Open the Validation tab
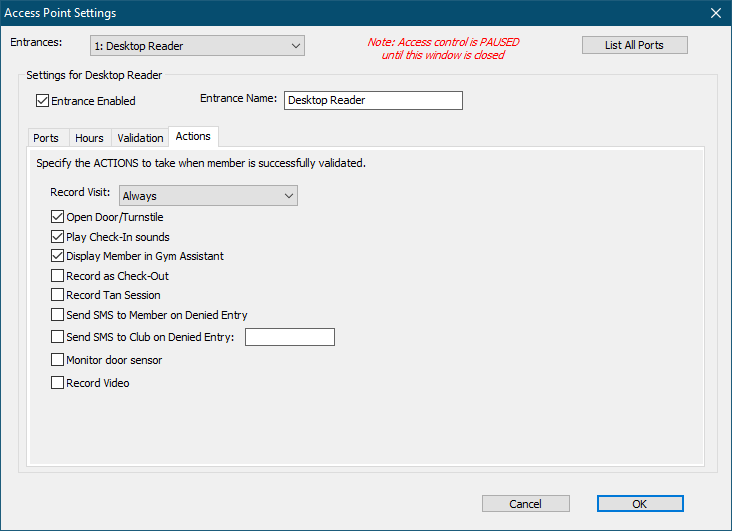Image resolution: width=732 pixels, height=531 pixels. click(140, 138)
